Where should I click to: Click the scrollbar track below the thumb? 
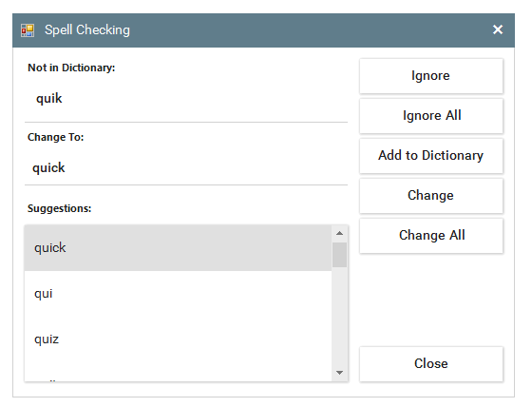coord(339,316)
